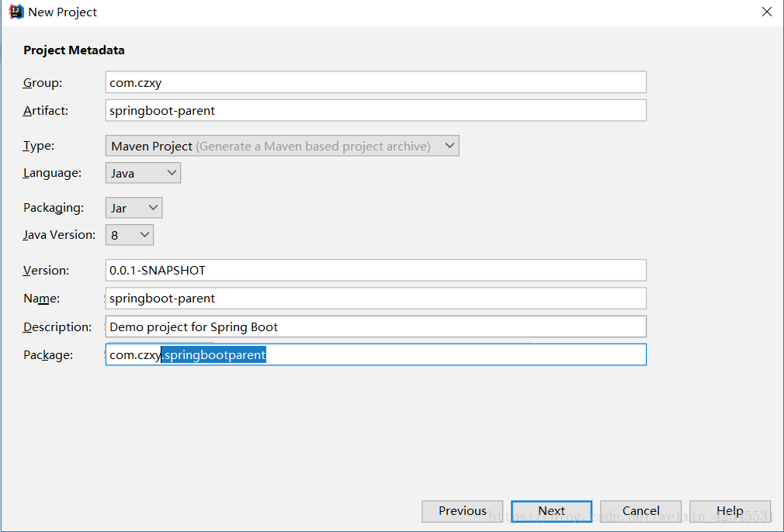Screen dimensions: 784x532
Task: Click the Language: label
Action: [x=52, y=174]
